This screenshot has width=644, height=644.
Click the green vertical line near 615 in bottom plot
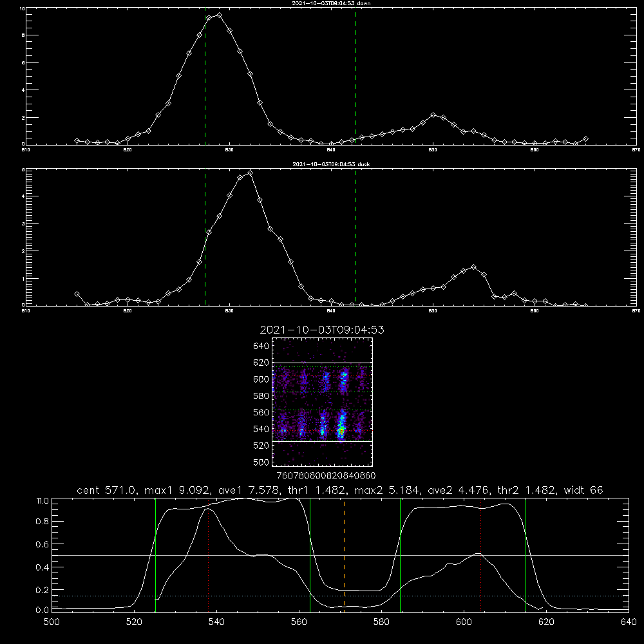pos(526,555)
